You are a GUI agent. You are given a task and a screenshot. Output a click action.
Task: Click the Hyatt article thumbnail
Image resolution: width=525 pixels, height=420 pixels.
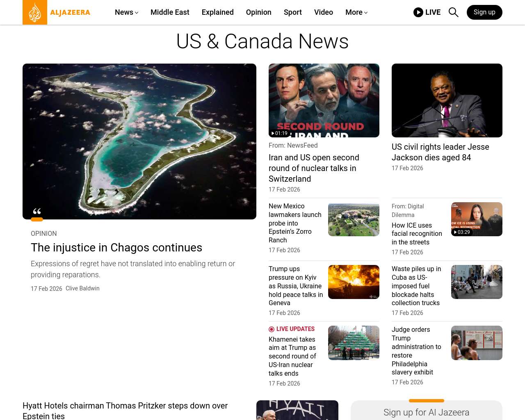(x=297, y=410)
